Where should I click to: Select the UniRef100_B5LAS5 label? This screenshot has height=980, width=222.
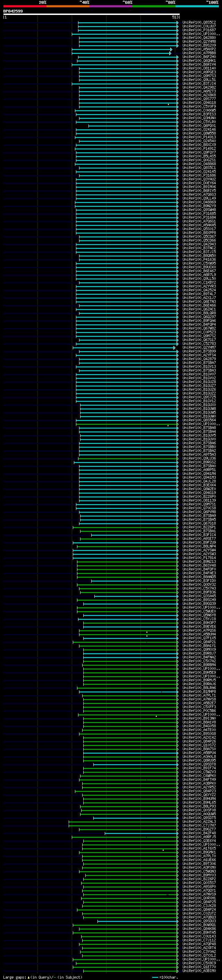tap(199, 156)
